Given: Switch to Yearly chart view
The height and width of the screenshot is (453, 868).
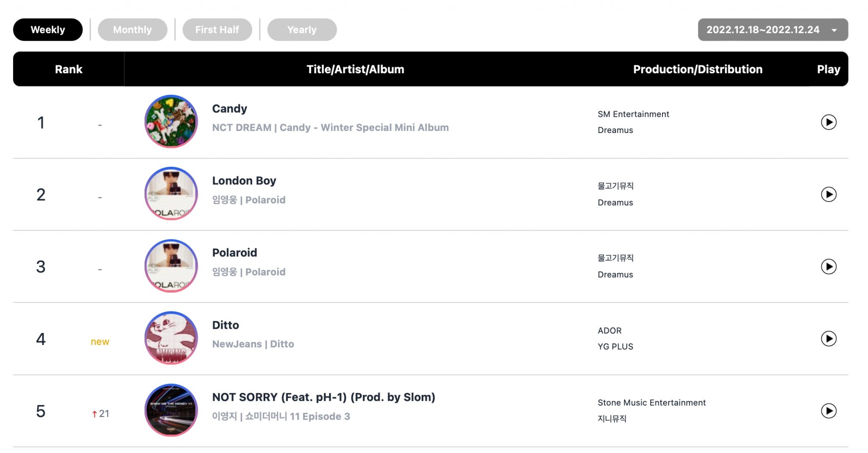Looking at the screenshot, I should [x=302, y=30].
